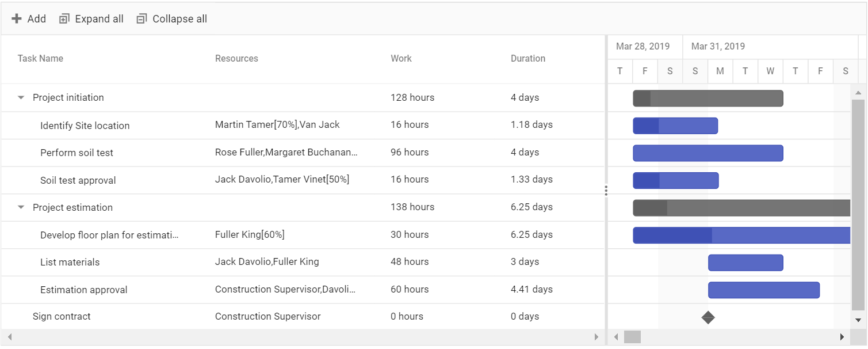The height and width of the screenshot is (349, 868).
Task: Click the Sign contract milestone diamond
Action: point(708,317)
